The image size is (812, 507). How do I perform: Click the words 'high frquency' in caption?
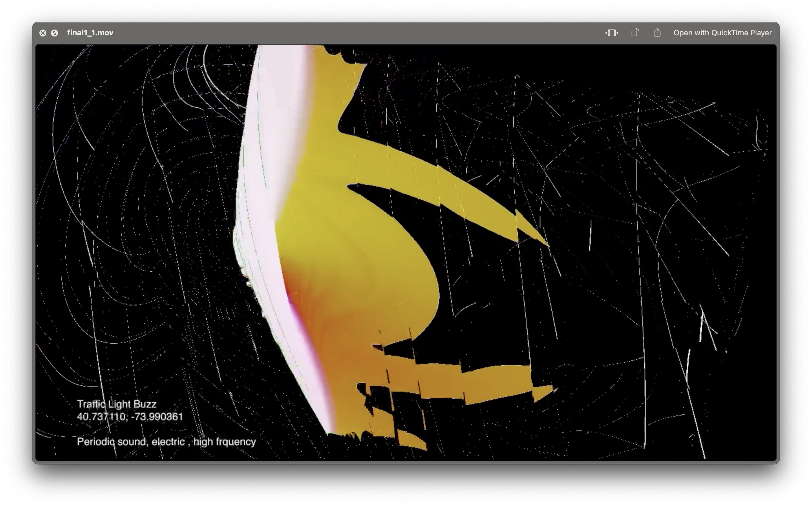pos(224,442)
